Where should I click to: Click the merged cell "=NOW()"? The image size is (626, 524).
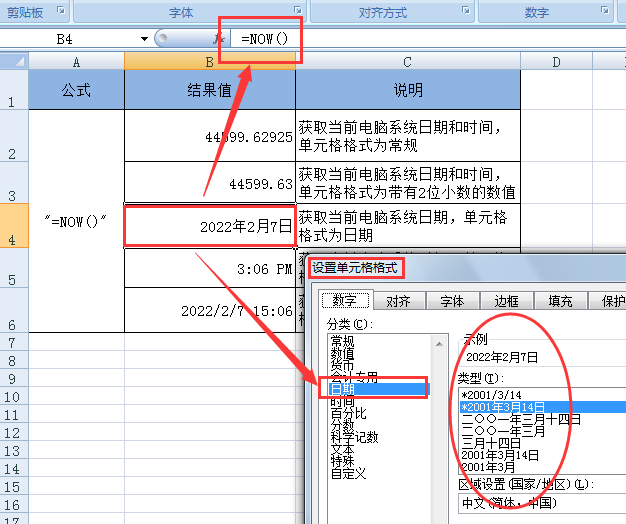pyautogui.click(x=76, y=221)
